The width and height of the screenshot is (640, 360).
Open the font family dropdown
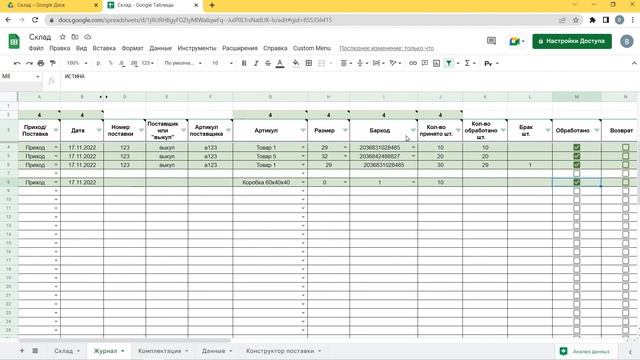click(x=183, y=63)
